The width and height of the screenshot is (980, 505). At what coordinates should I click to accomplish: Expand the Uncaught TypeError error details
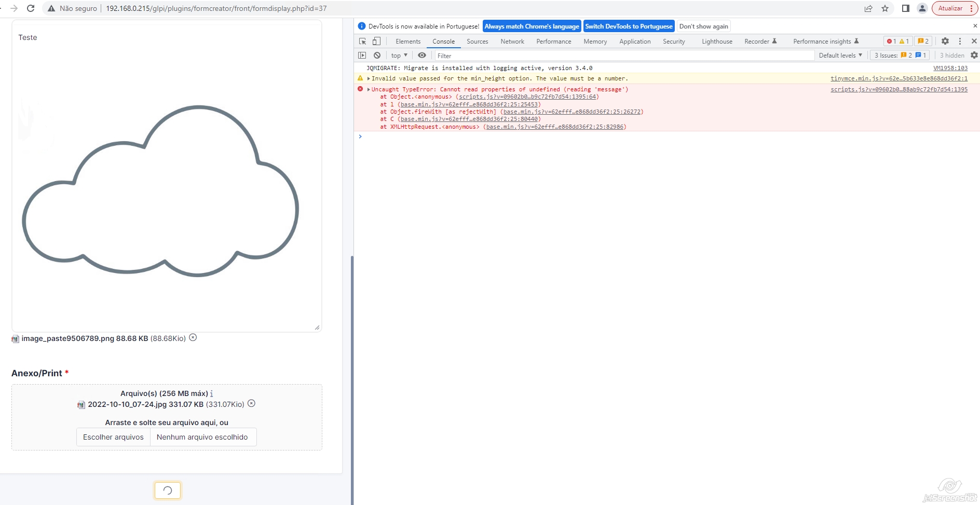(369, 89)
